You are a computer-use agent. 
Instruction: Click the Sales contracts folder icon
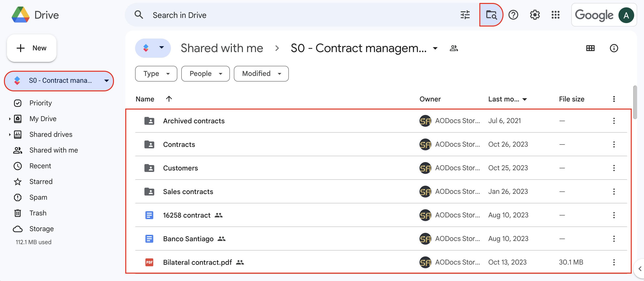tap(149, 192)
